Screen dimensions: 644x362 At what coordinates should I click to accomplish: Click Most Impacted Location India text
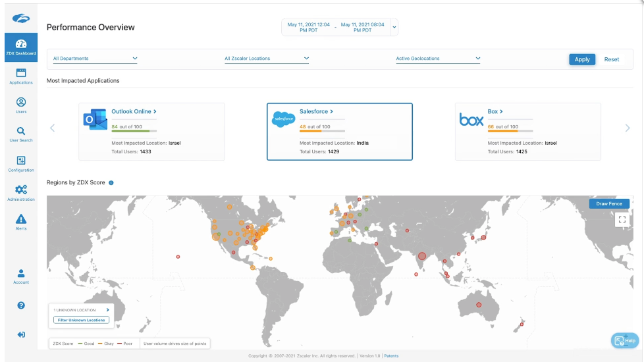(x=334, y=143)
